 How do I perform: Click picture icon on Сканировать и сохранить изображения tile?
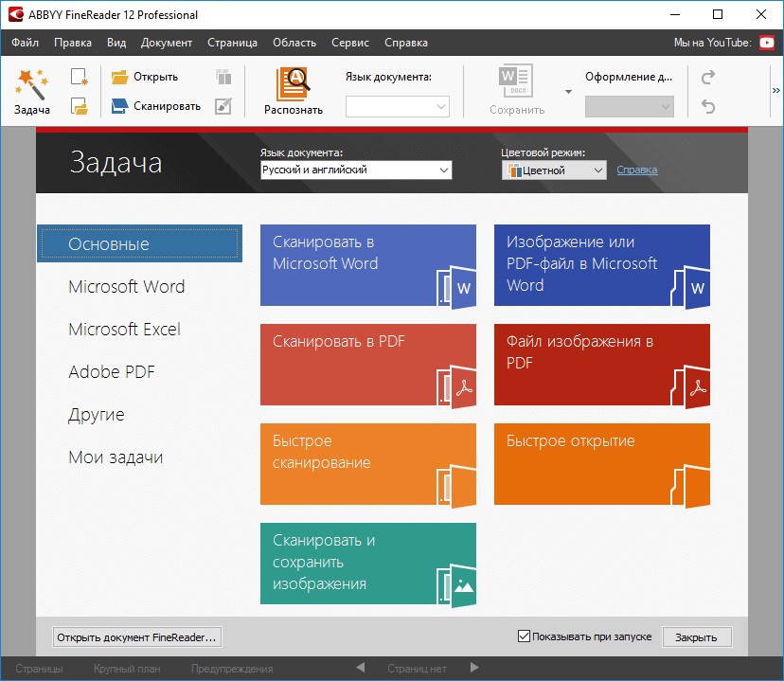[x=456, y=585]
